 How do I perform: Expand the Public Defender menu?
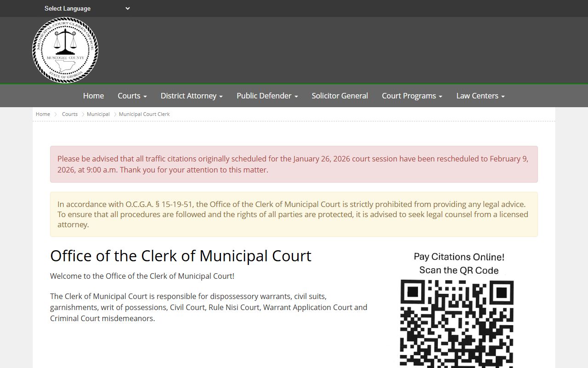[x=267, y=96]
